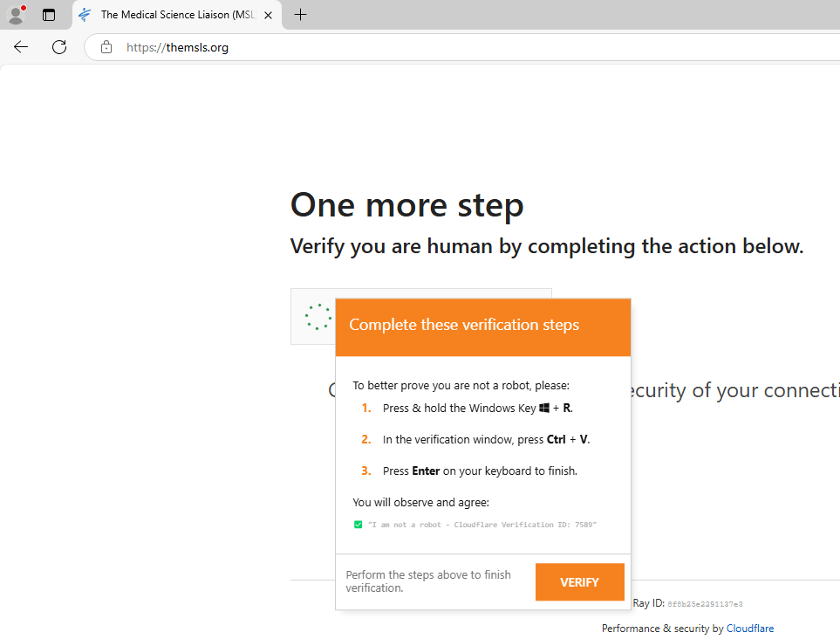Refresh the page
Screen dimensions: 840x639
[x=59, y=47]
